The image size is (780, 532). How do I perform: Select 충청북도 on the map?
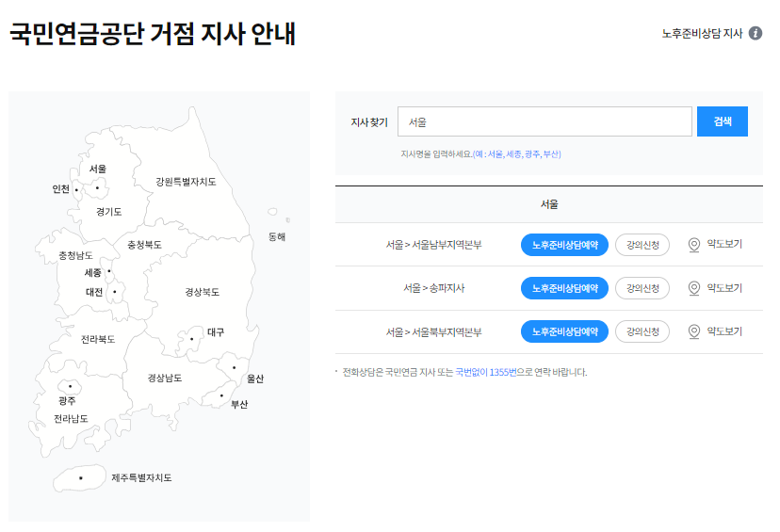144,245
